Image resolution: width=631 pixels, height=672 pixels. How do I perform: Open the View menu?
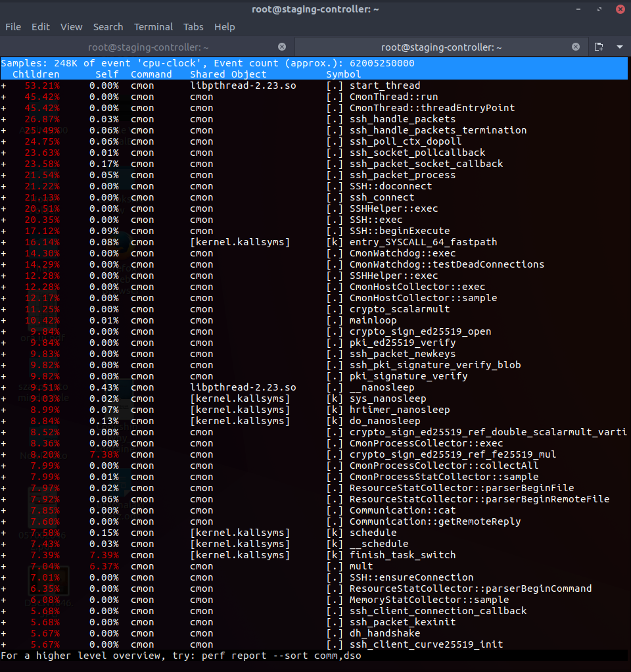[x=71, y=27]
